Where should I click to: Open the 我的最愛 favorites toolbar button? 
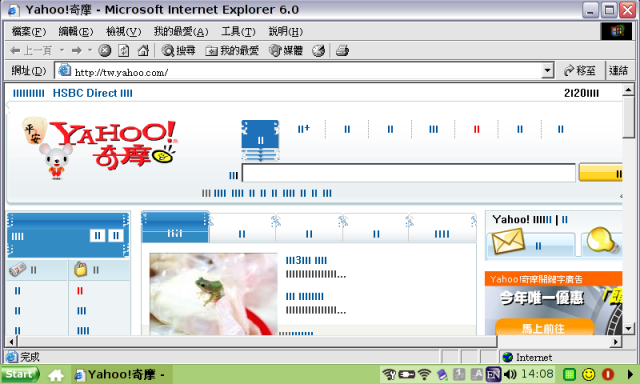[x=232, y=51]
